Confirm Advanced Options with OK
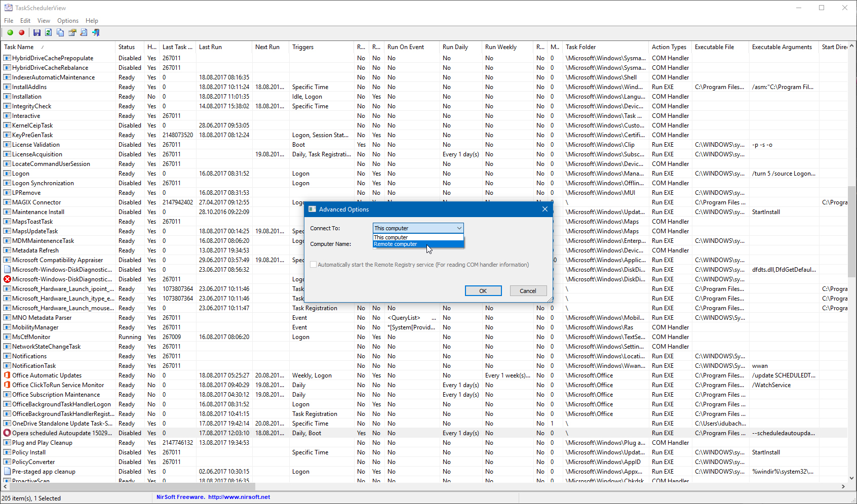Image resolution: width=857 pixels, height=504 pixels. [483, 291]
